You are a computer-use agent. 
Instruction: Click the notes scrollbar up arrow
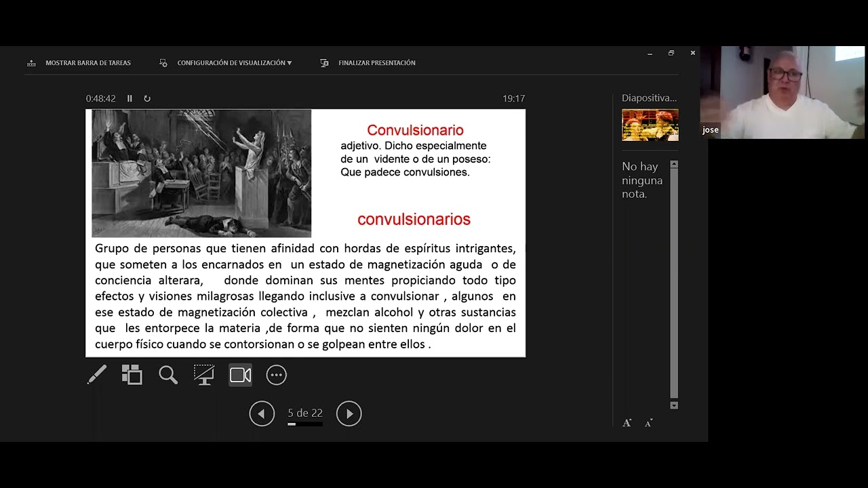674,164
